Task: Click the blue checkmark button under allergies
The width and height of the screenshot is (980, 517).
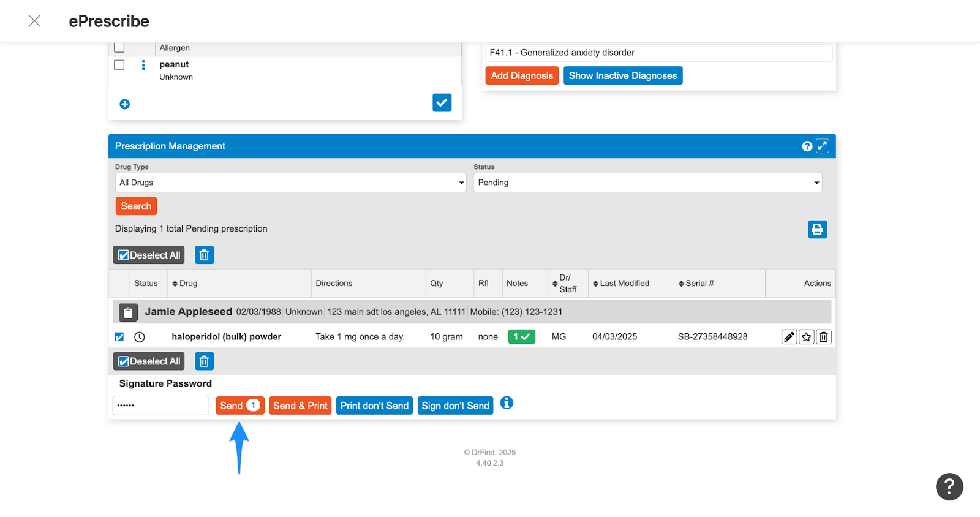Action: point(442,103)
